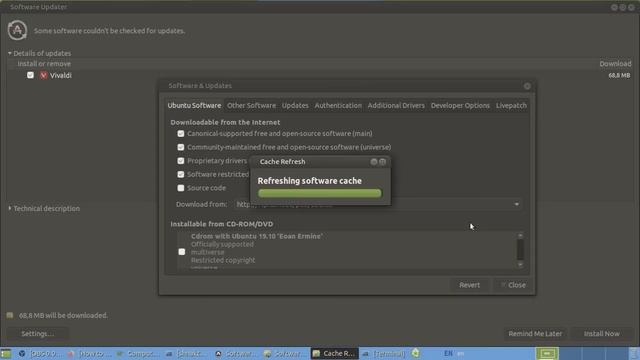The image size is (640, 360).
Task: Toggle Proprietary drivers checkbox
Action: coord(181,161)
